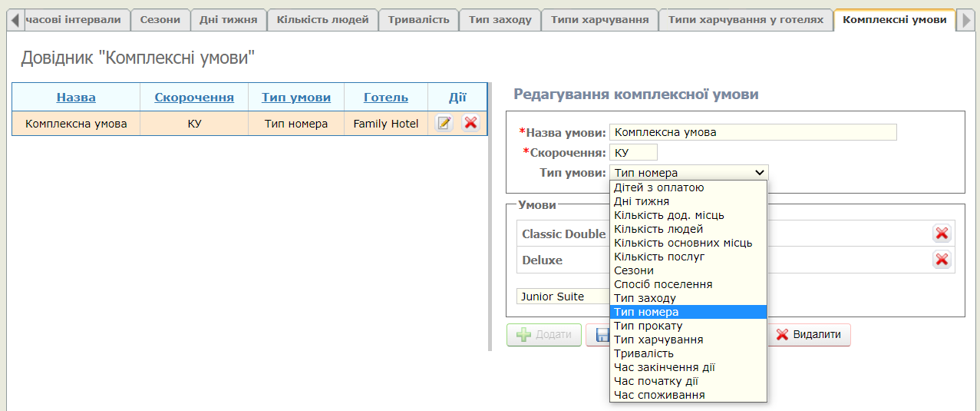Open the Тип умови dropdown
The width and height of the screenshot is (980, 411).
point(688,173)
